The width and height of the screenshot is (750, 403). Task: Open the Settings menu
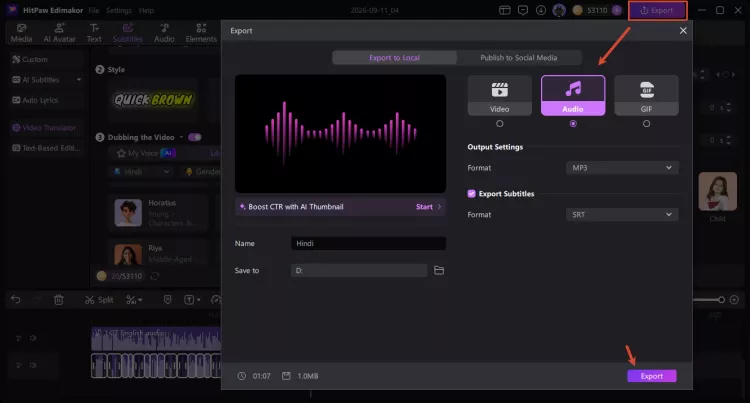[119, 11]
